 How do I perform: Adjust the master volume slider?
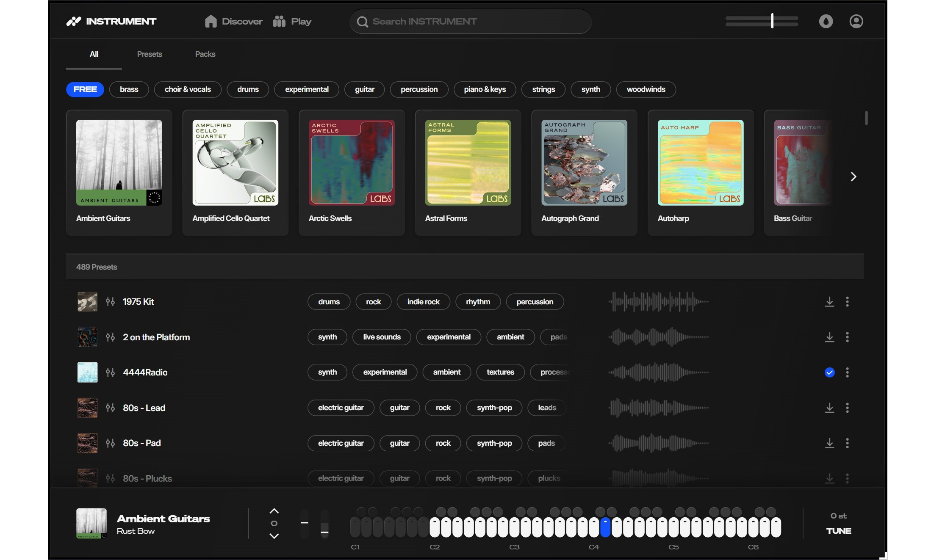[772, 21]
